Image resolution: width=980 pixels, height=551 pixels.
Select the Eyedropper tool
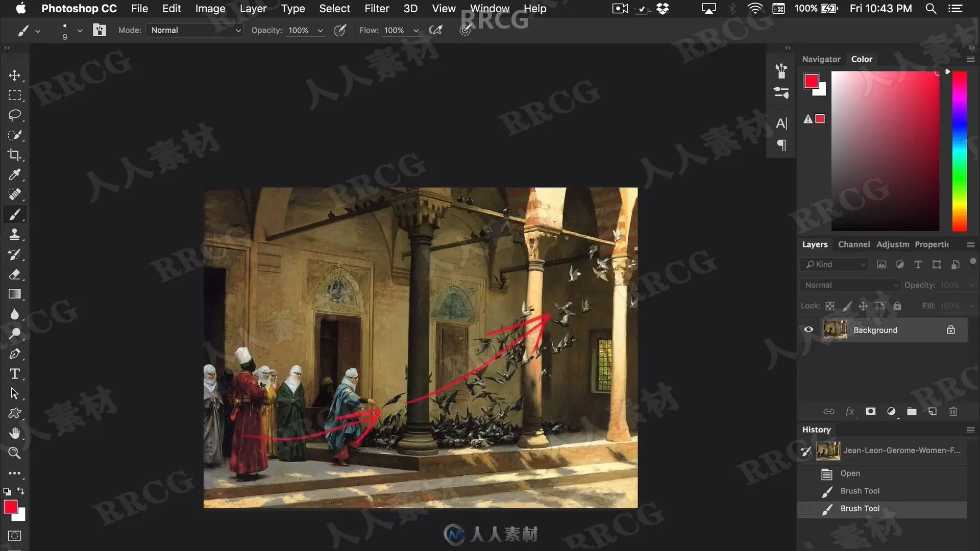click(x=14, y=174)
